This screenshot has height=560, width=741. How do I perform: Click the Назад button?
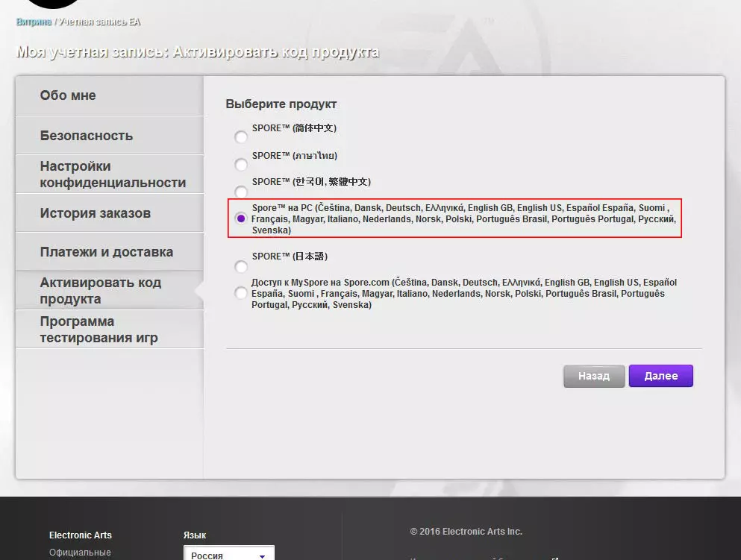593,376
